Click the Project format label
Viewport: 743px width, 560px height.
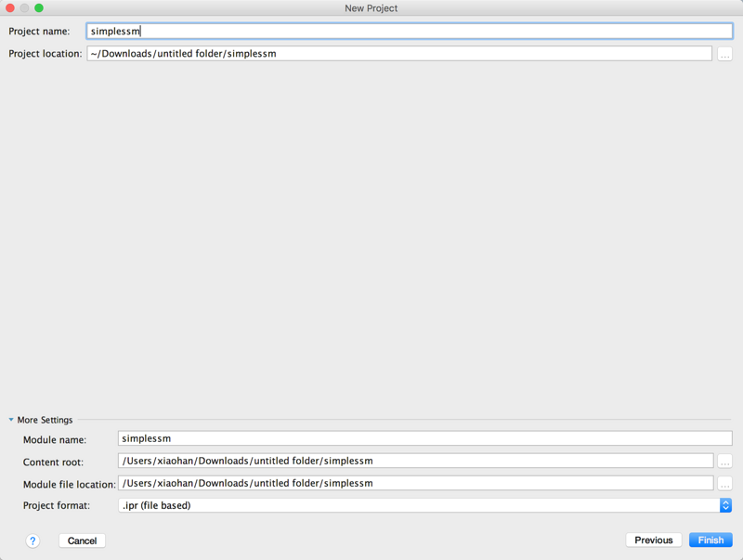57,505
